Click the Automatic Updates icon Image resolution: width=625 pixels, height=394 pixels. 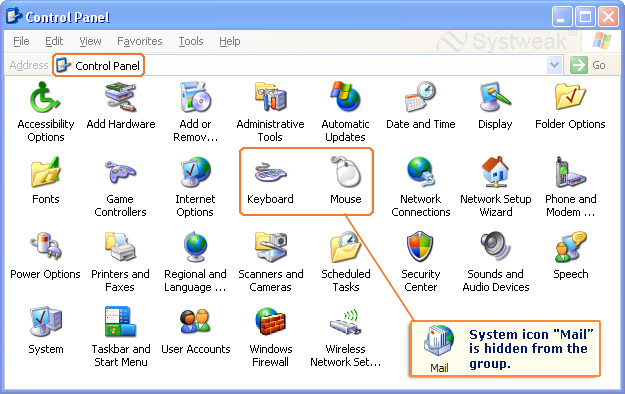click(x=345, y=97)
